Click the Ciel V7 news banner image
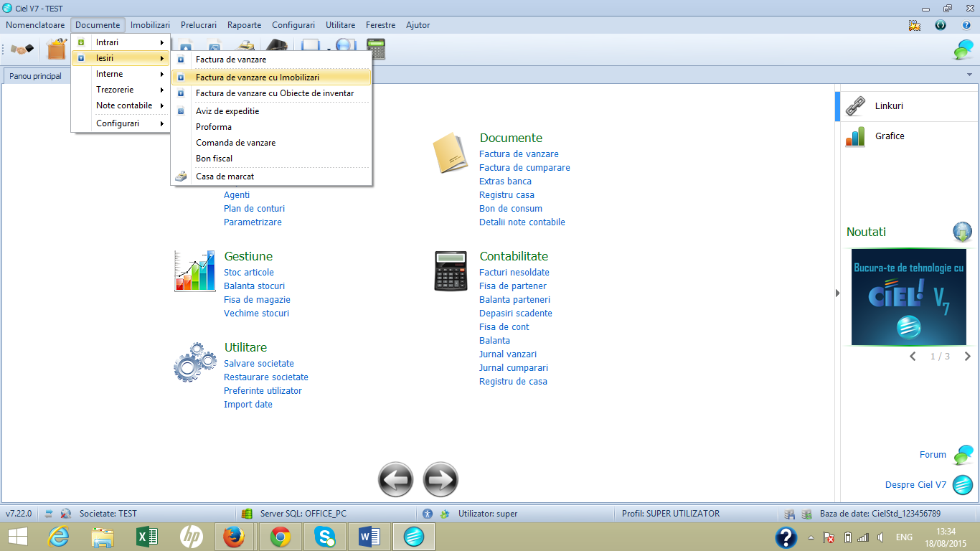 coord(909,297)
